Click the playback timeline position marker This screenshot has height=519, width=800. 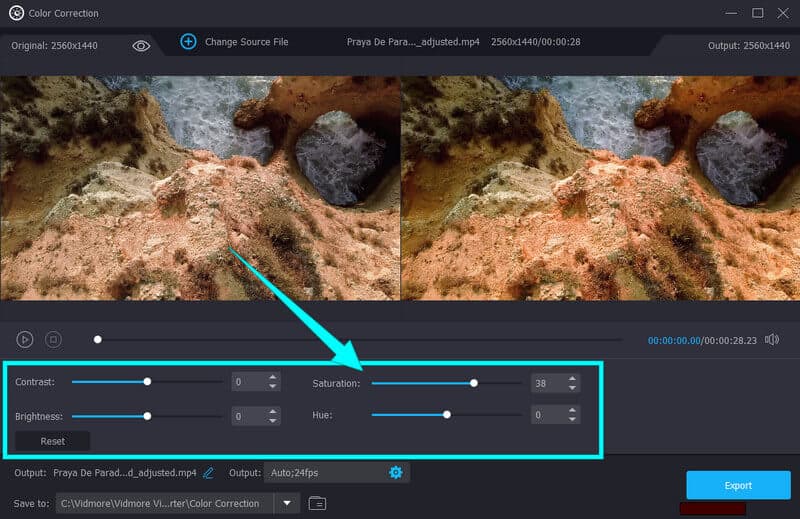(x=97, y=340)
